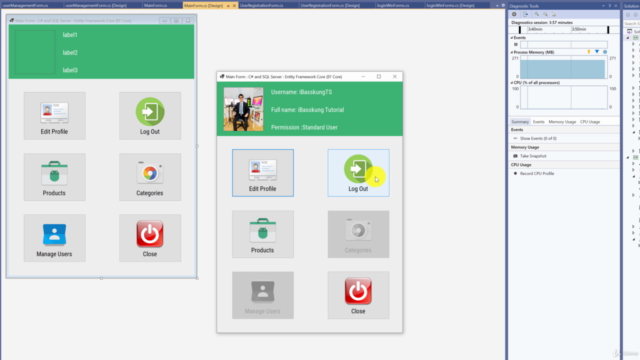Click Take Snapshot under Memory Usage
This screenshot has height=360, width=640.
click(x=533, y=156)
